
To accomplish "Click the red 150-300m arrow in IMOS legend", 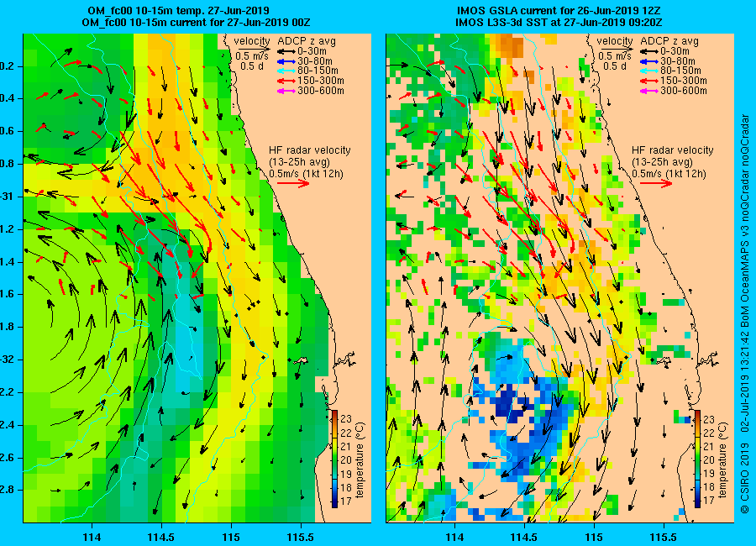I will click(x=649, y=81).
